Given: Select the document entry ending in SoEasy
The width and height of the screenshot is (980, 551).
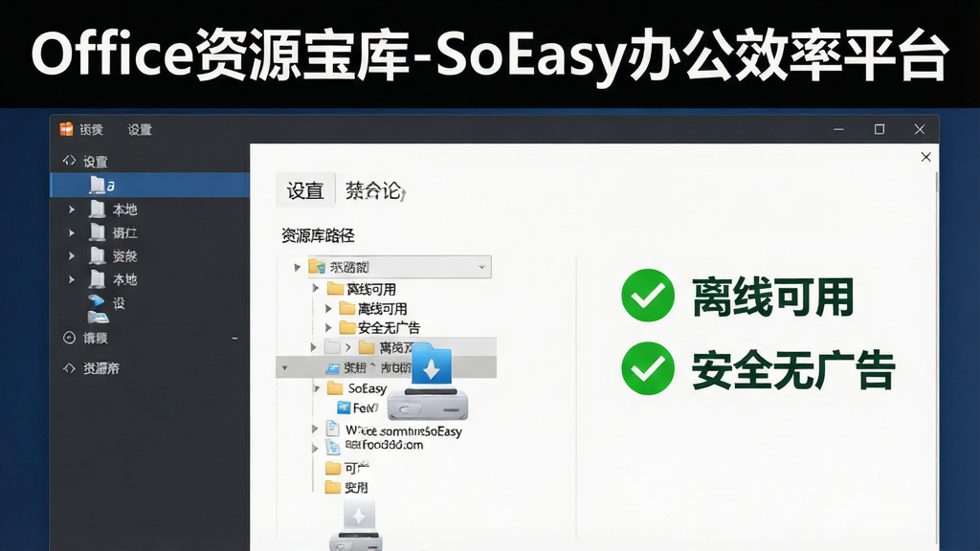Looking at the screenshot, I should (404, 431).
